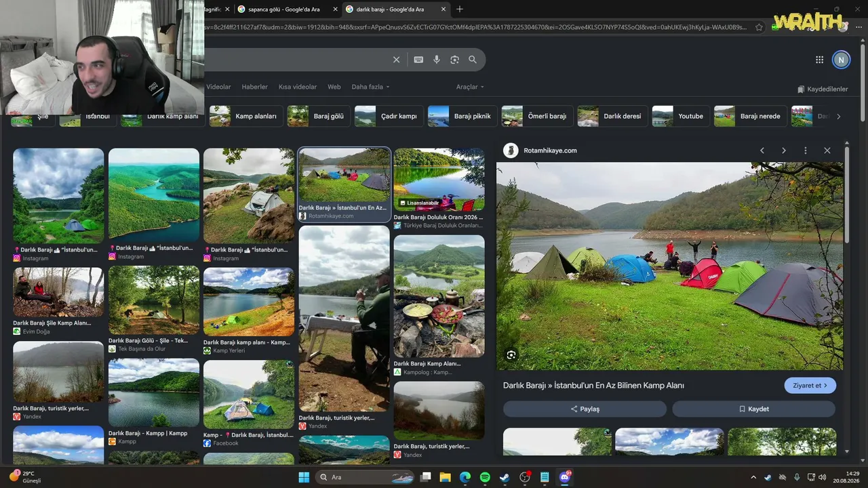
Task: Start voice search with the microphone
Action: point(437,60)
